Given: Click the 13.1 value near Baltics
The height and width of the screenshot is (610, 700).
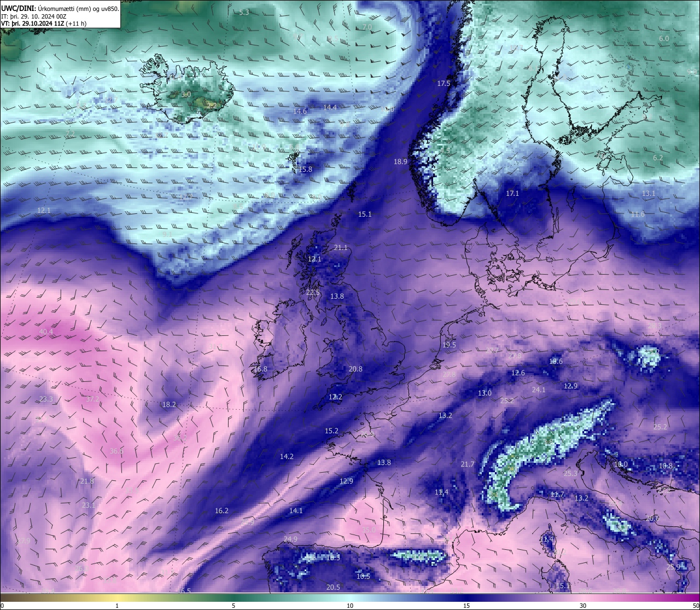Looking at the screenshot, I should [649, 194].
